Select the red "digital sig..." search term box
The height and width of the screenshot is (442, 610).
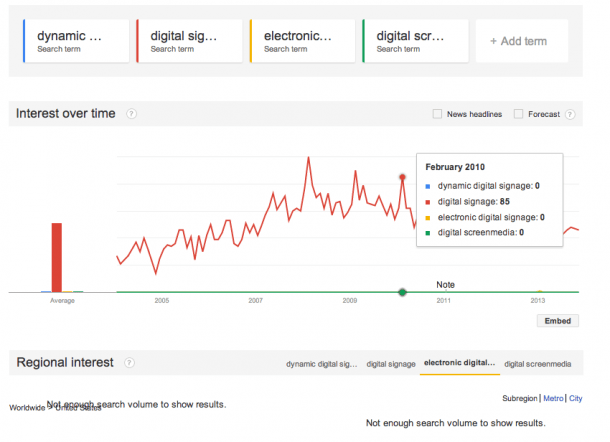click(190, 41)
